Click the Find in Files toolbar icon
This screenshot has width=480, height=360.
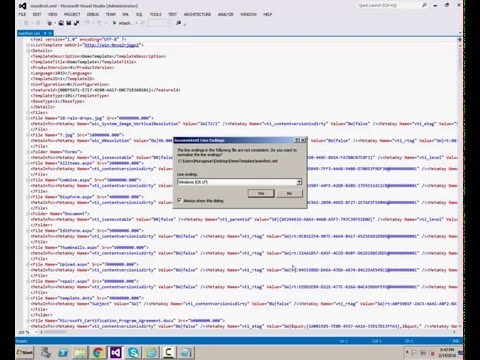pos(179,23)
